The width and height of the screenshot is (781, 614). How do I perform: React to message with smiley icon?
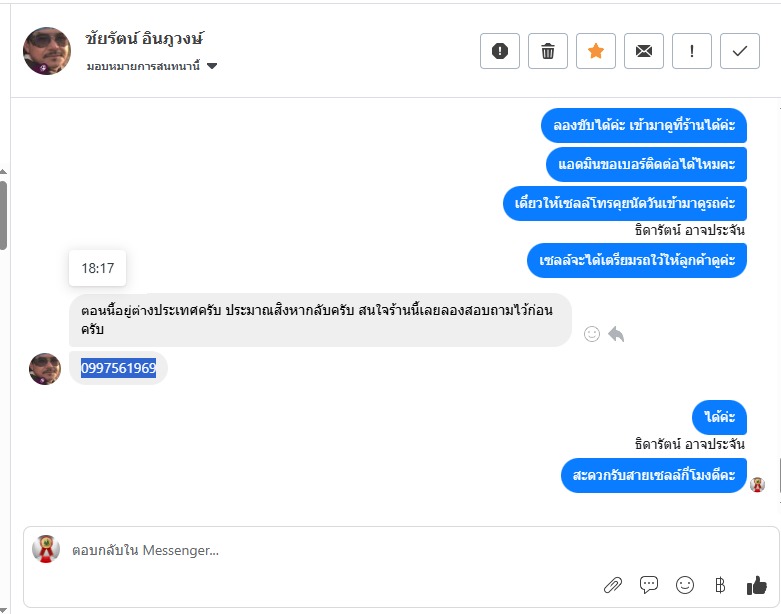(592, 334)
